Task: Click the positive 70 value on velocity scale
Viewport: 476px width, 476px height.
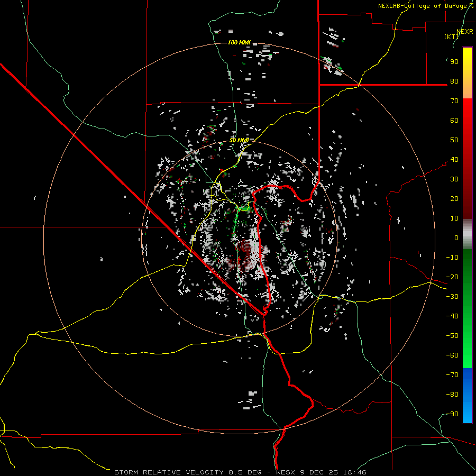Action: point(454,101)
